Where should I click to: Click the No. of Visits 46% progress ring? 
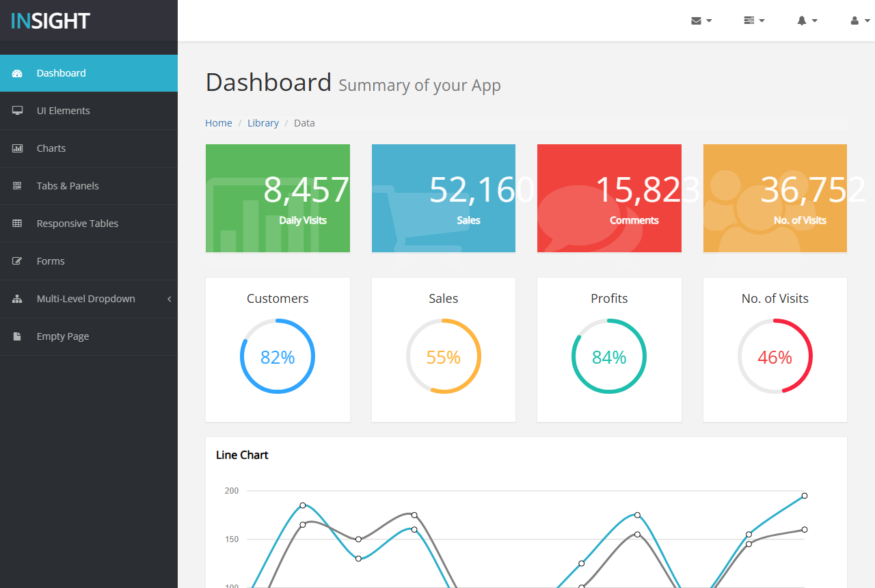(775, 356)
